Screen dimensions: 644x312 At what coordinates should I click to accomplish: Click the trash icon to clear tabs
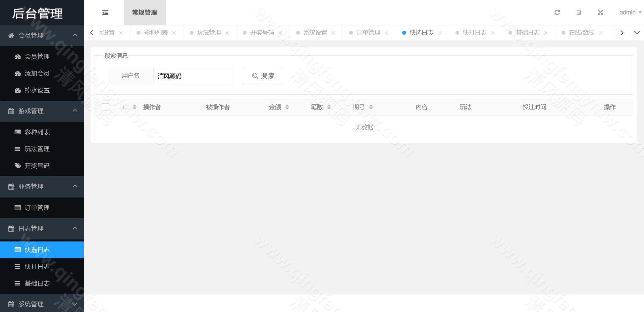pyautogui.click(x=579, y=12)
